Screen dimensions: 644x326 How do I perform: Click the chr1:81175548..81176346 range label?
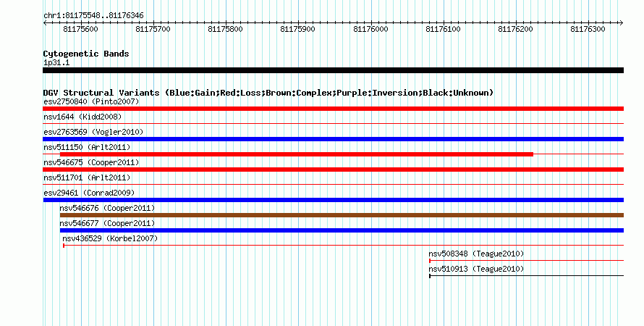(x=93, y=16)
